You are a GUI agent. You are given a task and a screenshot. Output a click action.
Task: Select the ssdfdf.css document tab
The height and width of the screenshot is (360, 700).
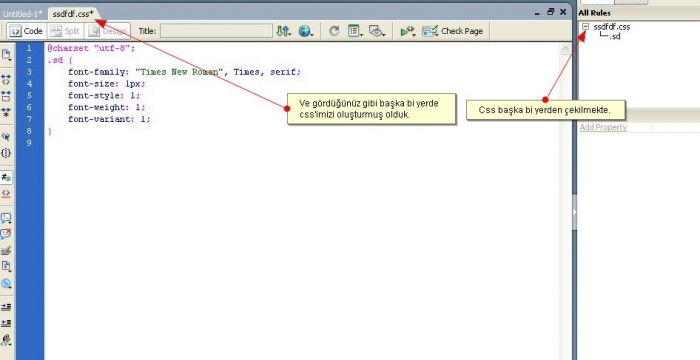pos(73,14)
